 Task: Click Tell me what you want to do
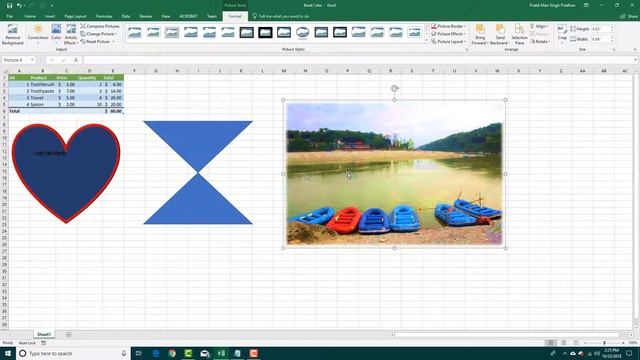click(x=281, y=16)
